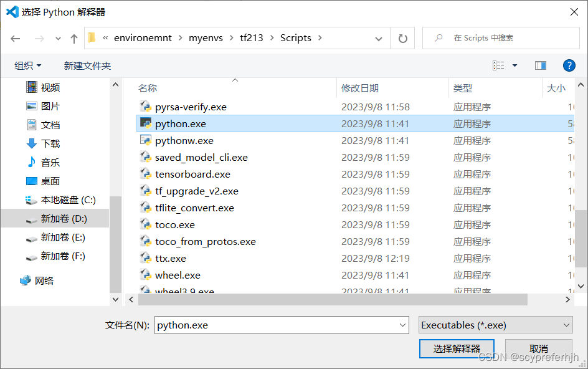Sort by 大小 column header
Screen dimensions: 588x369
point(556,89)
